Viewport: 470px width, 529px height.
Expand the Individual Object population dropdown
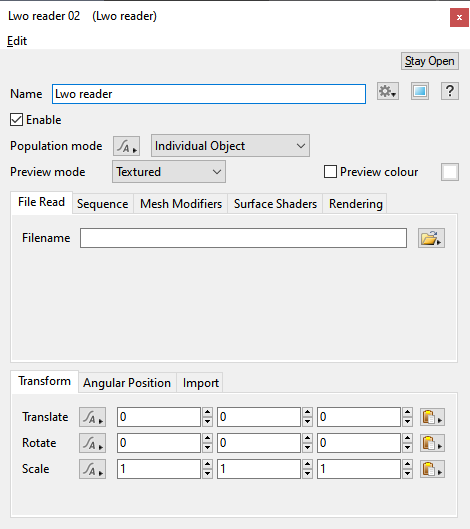click(x=230, y=146)
